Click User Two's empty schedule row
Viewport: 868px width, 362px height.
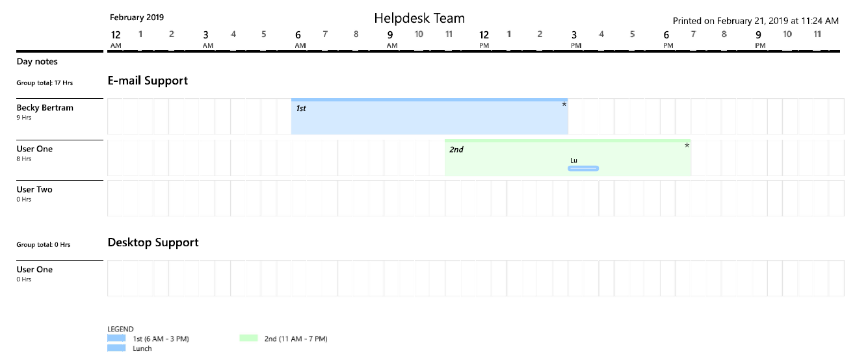coord(475,198)
